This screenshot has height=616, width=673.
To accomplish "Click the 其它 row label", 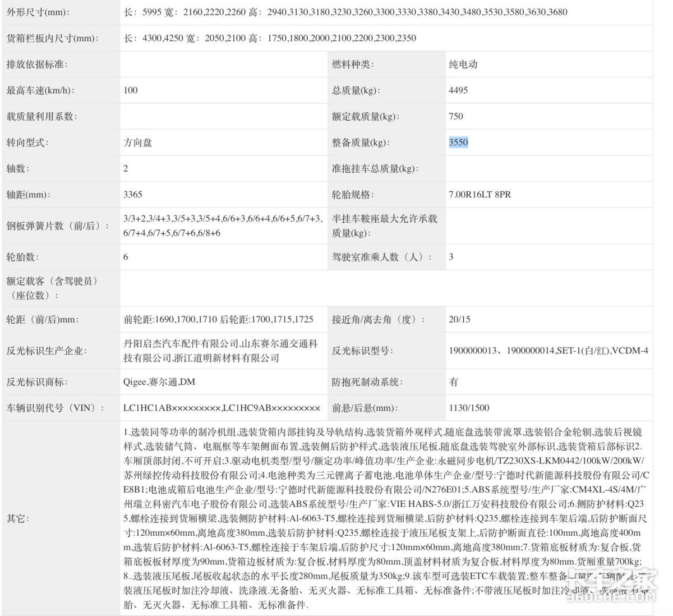I will [17, 518].
